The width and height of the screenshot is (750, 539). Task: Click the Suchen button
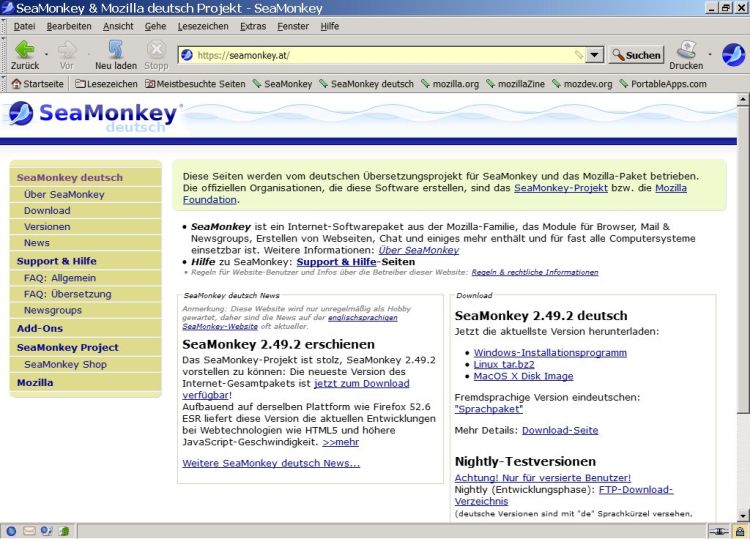coord(637,55)
